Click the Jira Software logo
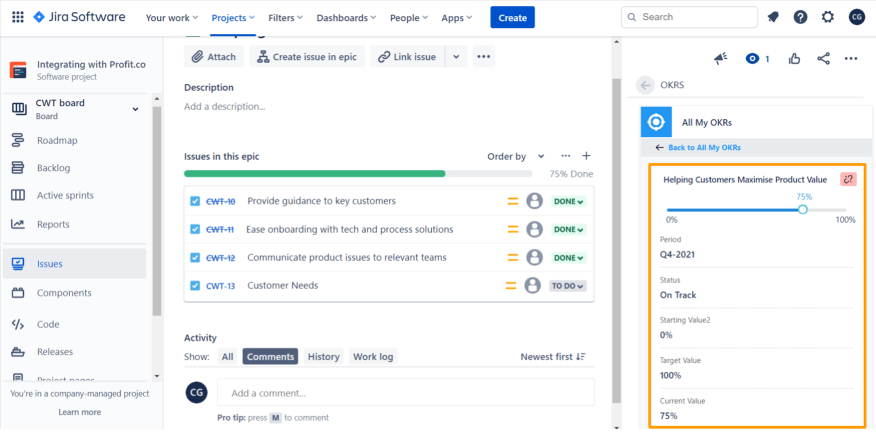Viewport: 876px width, 434px height. coord(79,17)
